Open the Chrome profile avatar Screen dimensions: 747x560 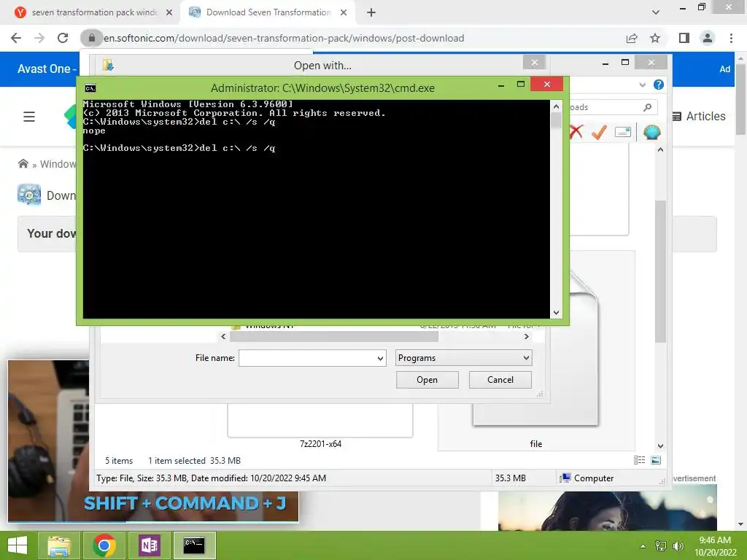click(708, 38)
